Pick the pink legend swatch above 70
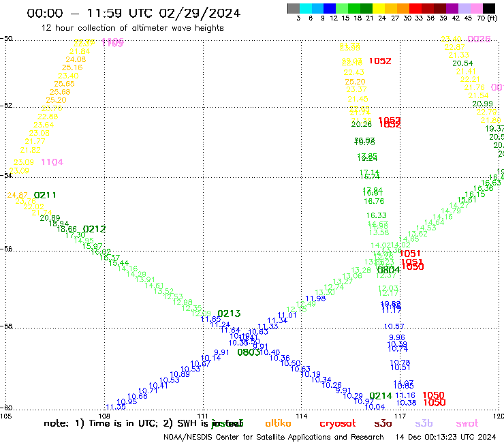 [476, 8]
